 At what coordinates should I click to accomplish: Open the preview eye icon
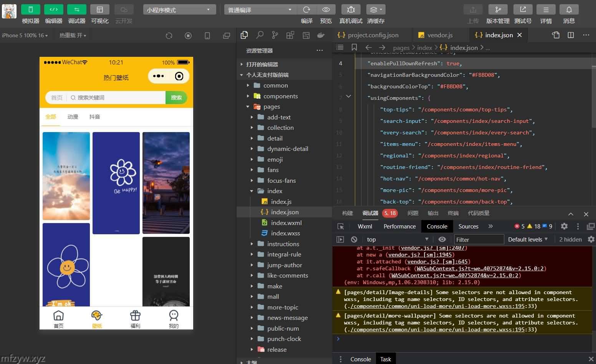(x=326, y=10)
